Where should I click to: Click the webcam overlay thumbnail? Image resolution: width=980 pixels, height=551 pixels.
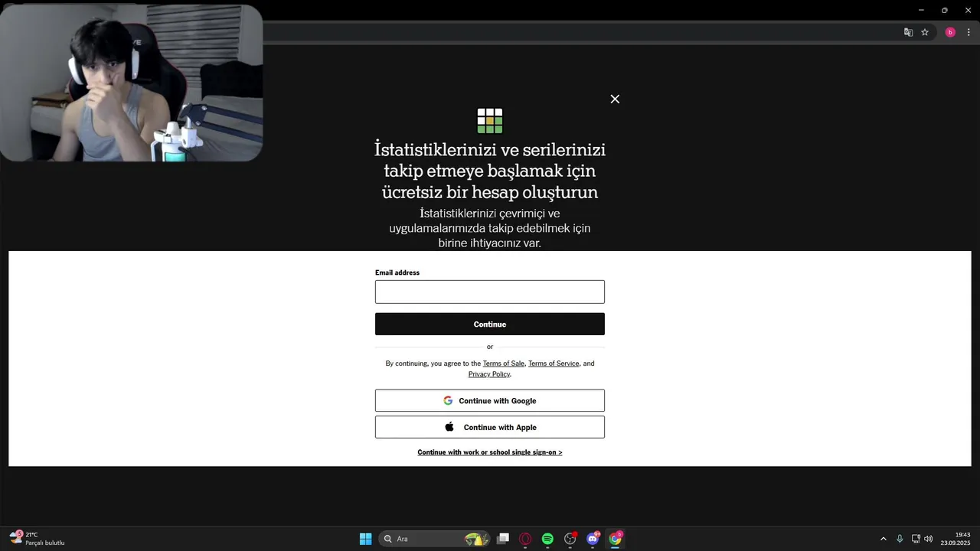point(131,83)
